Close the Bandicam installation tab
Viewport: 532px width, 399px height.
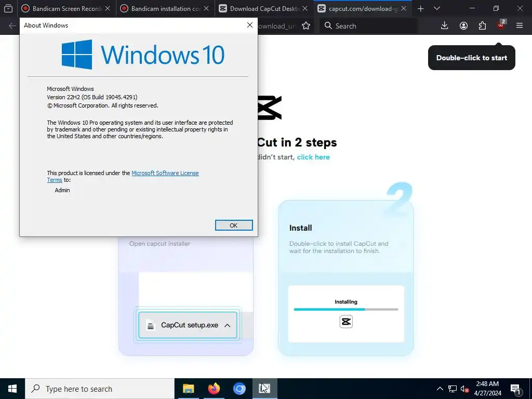coord(206,8)
